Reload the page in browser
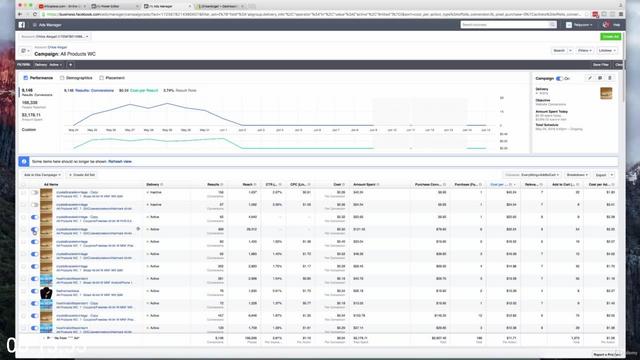640x360 pixels. tap(35, 14)
